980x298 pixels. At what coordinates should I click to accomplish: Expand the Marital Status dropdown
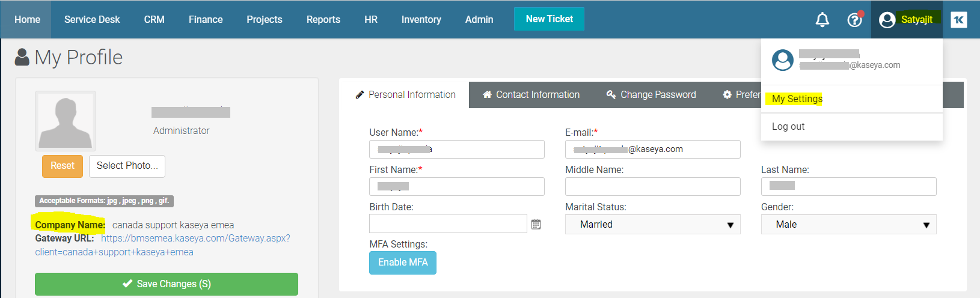pyautogui.click(x=652, y=224)
